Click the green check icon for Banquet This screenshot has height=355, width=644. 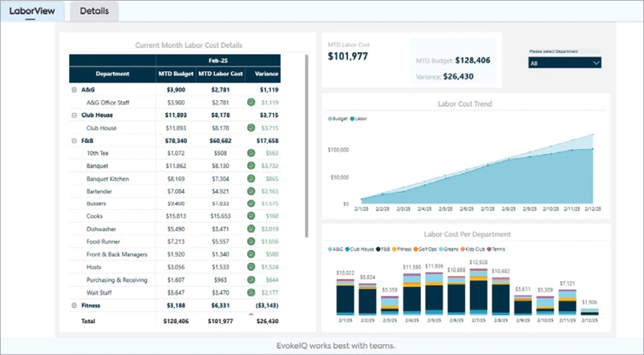[251, 166]
